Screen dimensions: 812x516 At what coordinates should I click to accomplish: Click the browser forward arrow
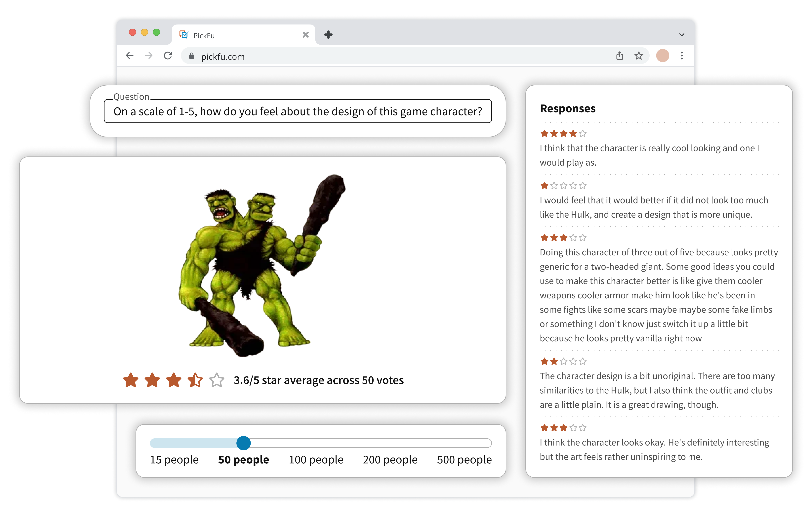(148, 56)
